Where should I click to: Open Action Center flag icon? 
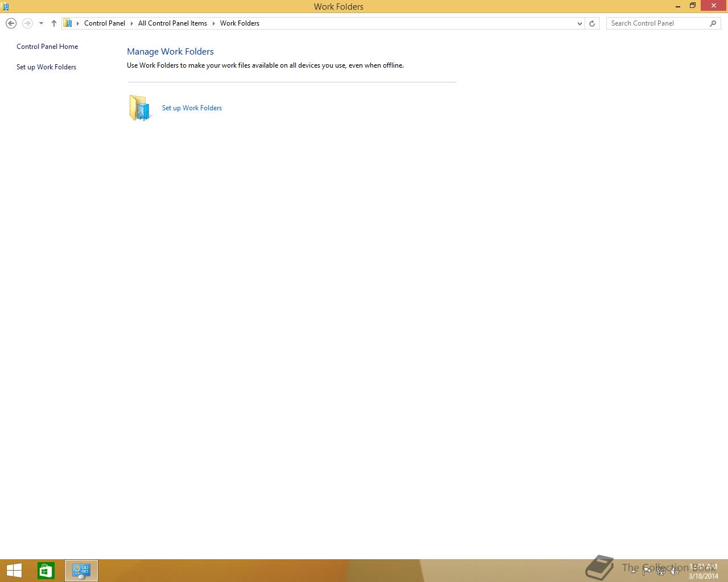(647, 571)
